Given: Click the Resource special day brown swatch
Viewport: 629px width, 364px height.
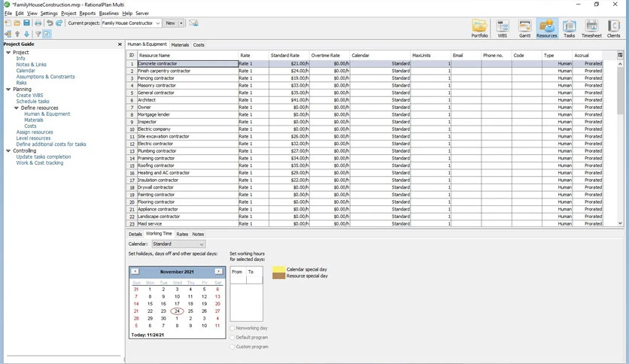Looking at the screenshot, I should point(279,276).
